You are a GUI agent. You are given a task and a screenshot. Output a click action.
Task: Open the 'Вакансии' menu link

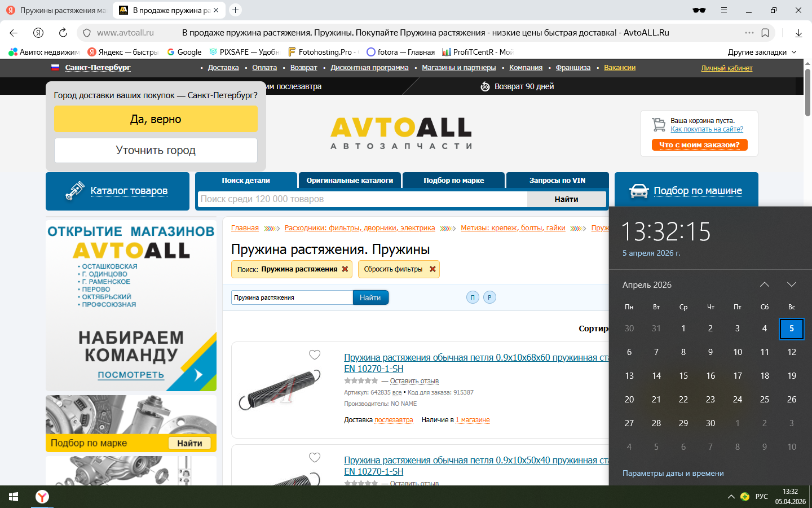[620, 68]
